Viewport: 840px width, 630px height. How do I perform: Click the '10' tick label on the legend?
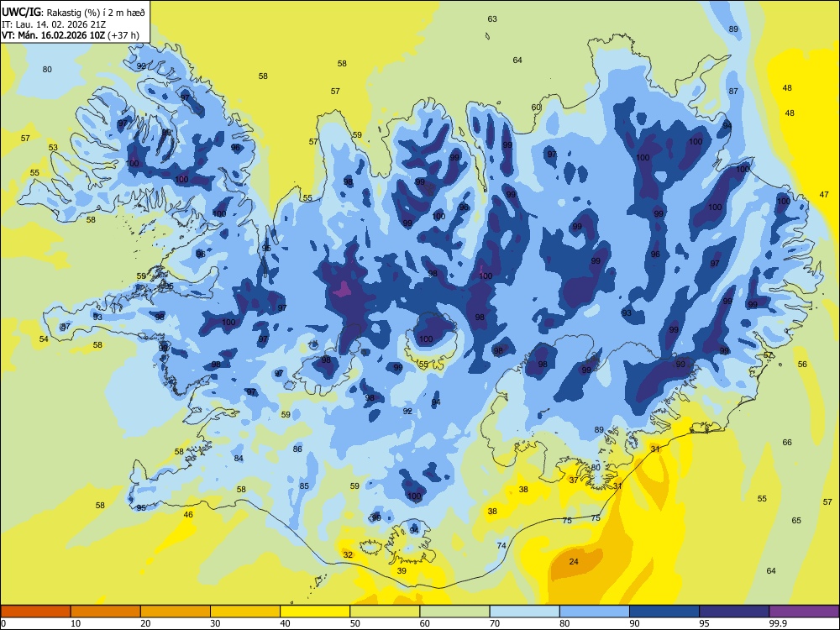[76, 623]
